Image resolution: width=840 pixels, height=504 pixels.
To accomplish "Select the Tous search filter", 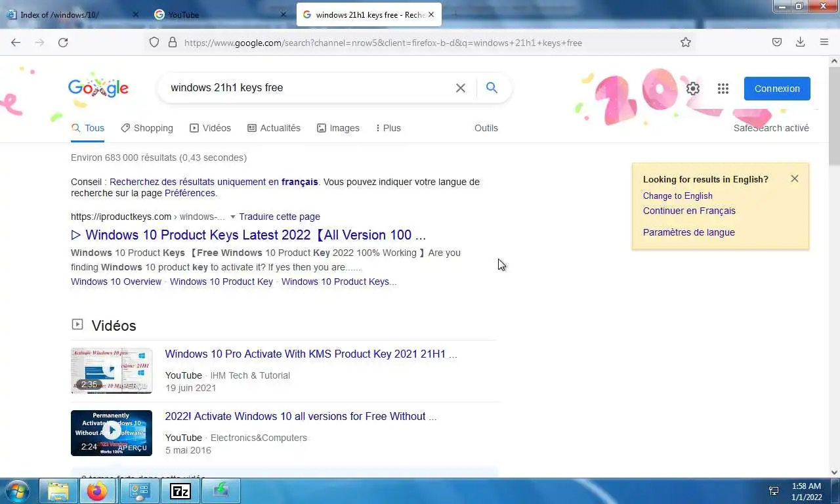I will (x=88, y=128).
